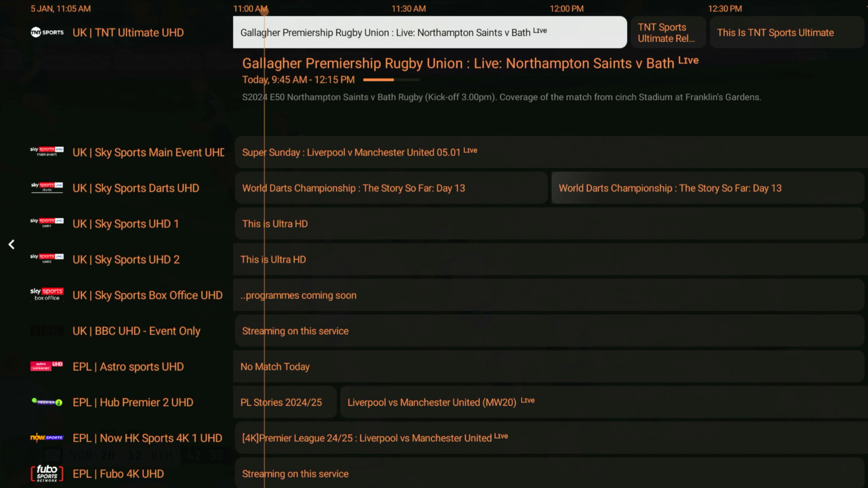The image size is (868, 488).
Task: Select the UK | TNT Ultimate UHD channel
Action: (x=128, y=33)
